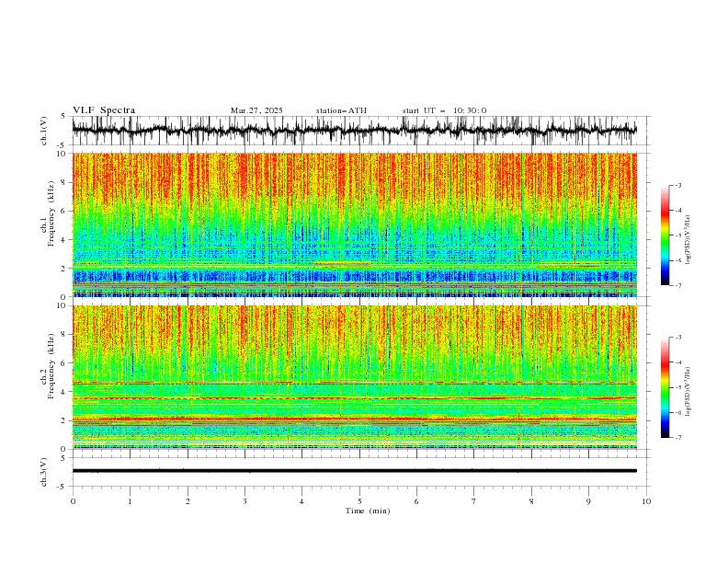This screenshot has height=563, width=728.
Task: Click the ch.2 spectrogram panel
Action: (x=355, y=377)
